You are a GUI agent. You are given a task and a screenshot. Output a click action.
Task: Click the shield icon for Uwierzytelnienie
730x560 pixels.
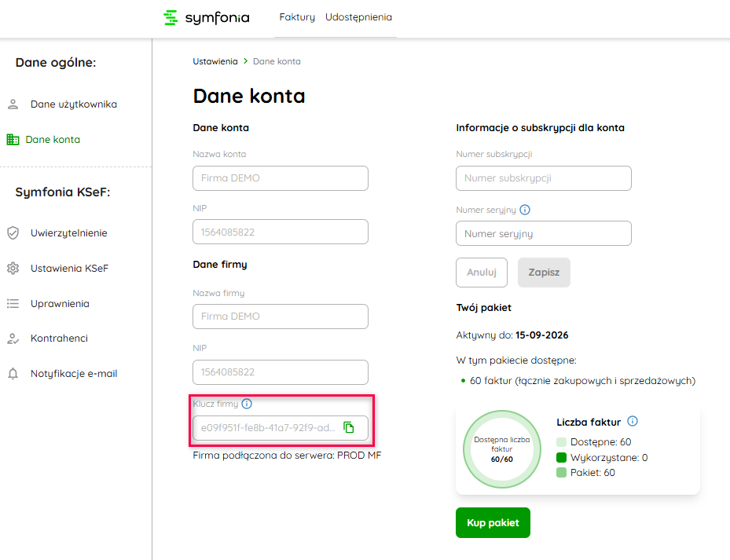coord(13,233)
